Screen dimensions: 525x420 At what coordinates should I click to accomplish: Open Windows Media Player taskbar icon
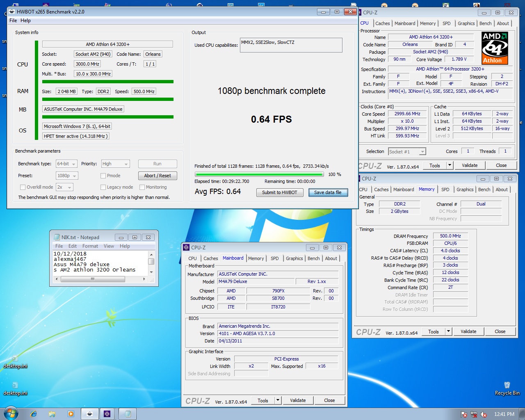click(71, 414)
